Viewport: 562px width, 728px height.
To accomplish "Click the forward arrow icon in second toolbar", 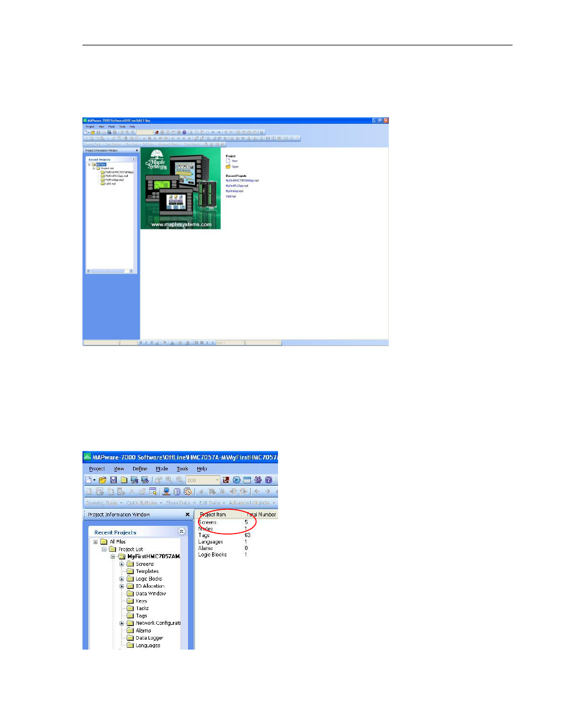I will point(267,491).
